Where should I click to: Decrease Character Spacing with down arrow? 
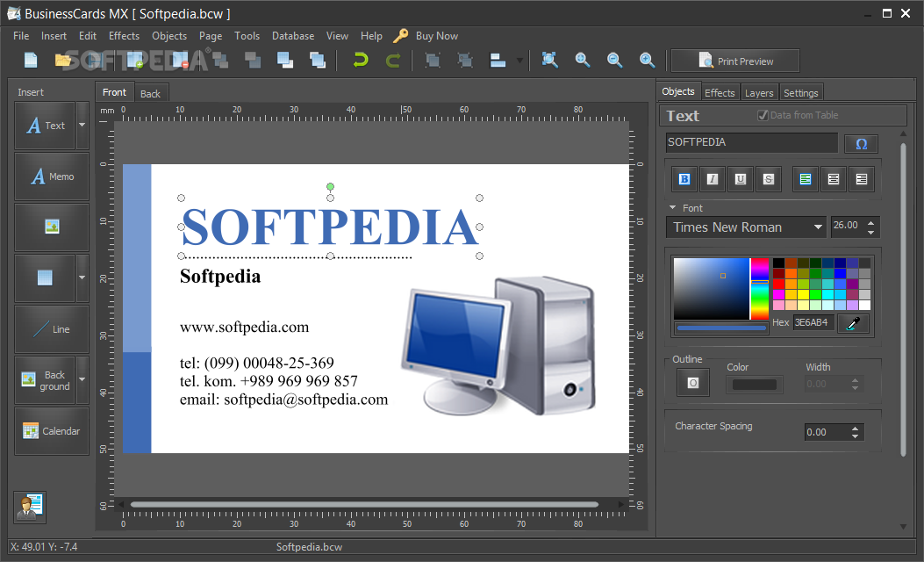coord(855,436)
